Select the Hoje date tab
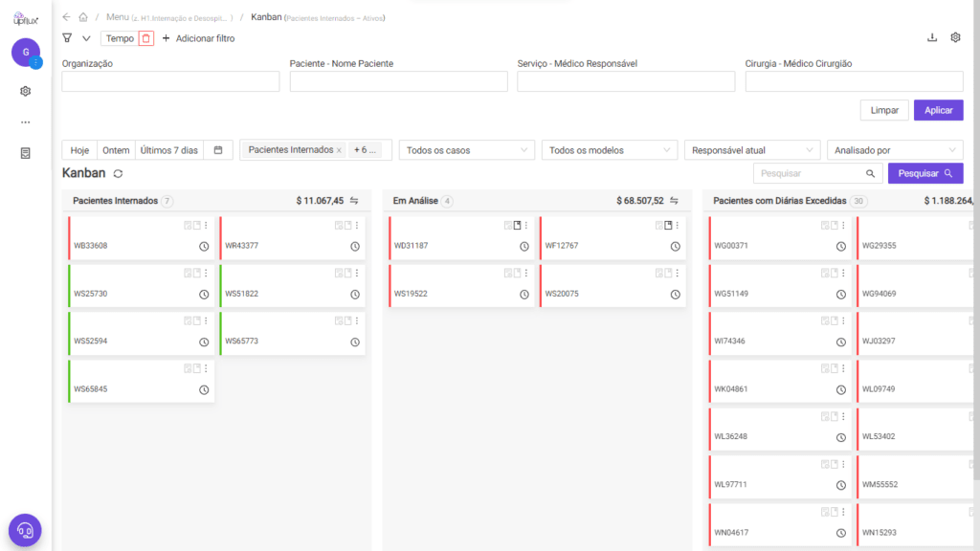 click(80, 150)
